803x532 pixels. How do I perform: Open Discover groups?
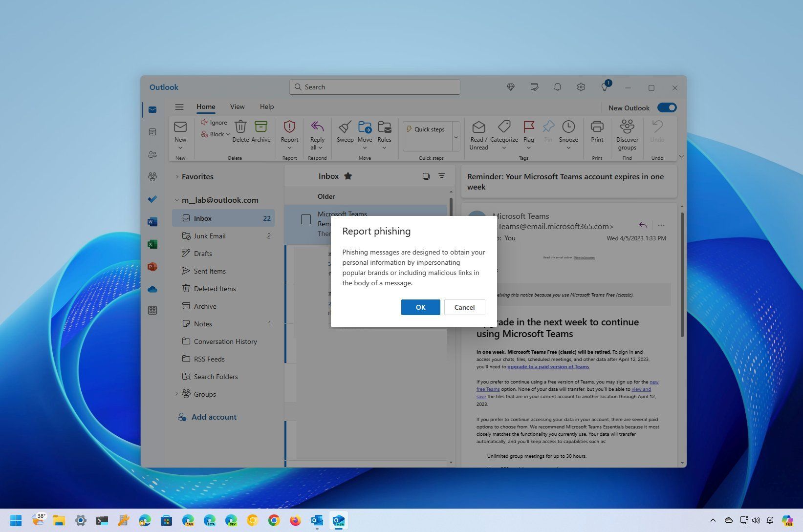coord(627,134)
